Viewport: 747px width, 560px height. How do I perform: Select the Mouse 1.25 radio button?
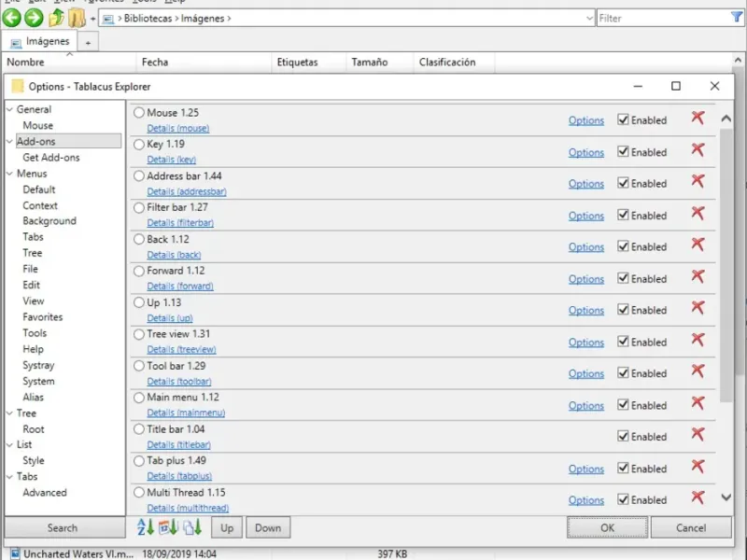139,113
